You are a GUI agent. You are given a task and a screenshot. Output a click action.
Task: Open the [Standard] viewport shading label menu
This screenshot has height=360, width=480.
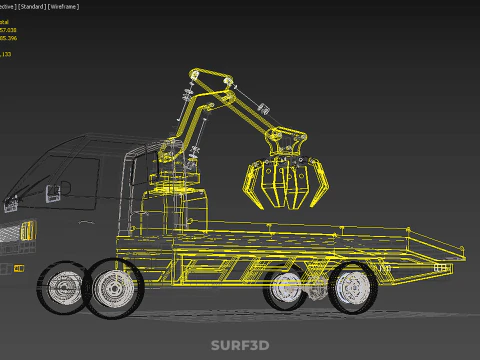32,7
